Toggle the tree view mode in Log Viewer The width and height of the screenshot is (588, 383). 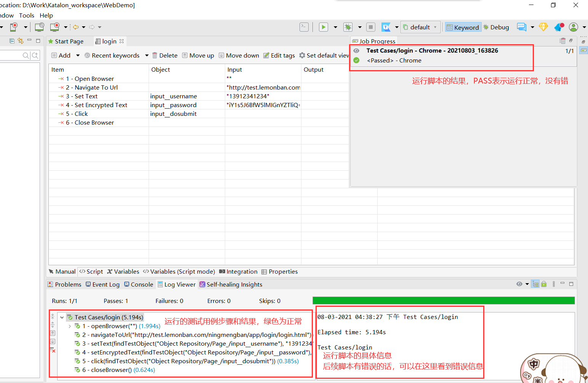point(535,284)
